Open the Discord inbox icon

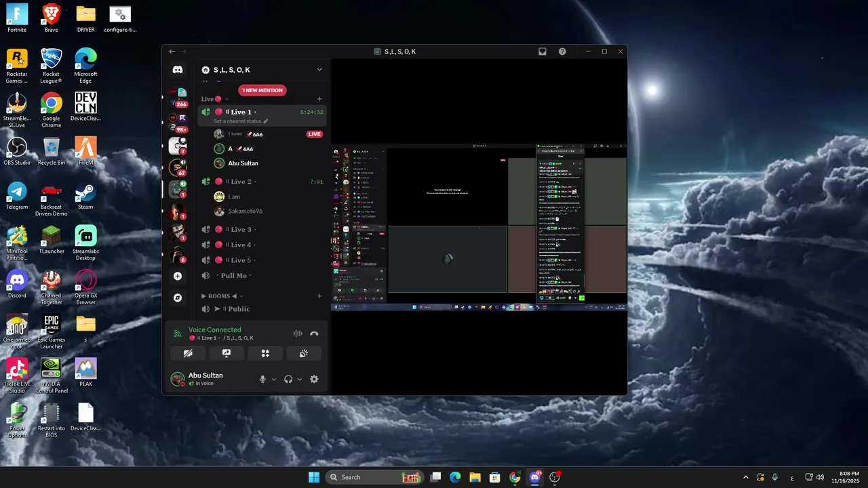coord(542,52)
